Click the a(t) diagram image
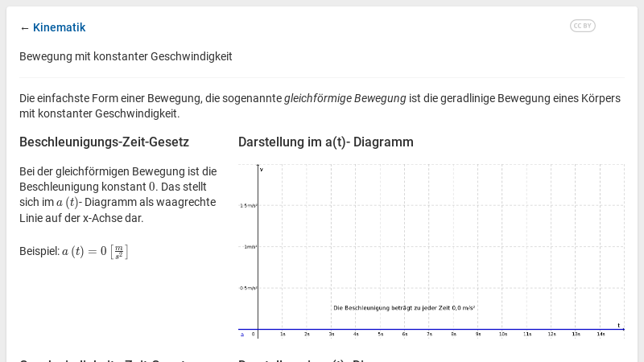 [431, 251]
